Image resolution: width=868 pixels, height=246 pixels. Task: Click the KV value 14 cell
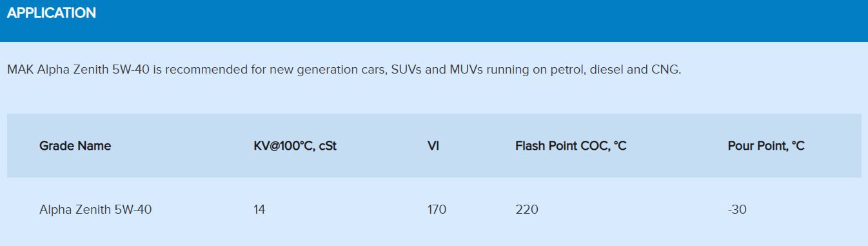pos(259,209)
